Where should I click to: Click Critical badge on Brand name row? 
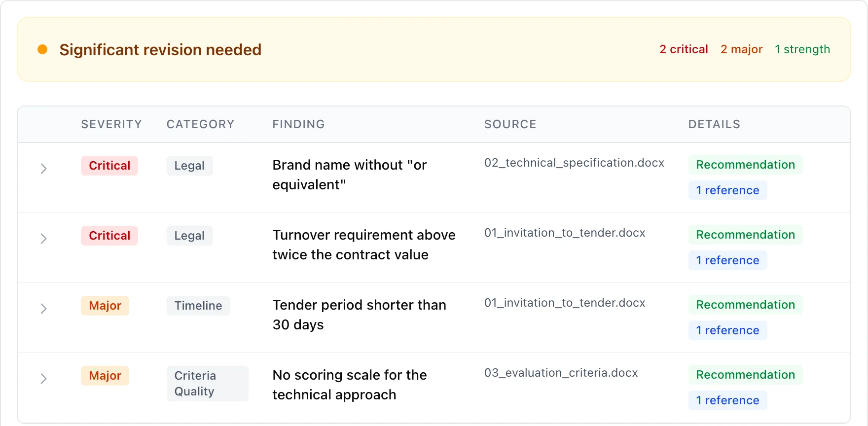coord(109,166)
